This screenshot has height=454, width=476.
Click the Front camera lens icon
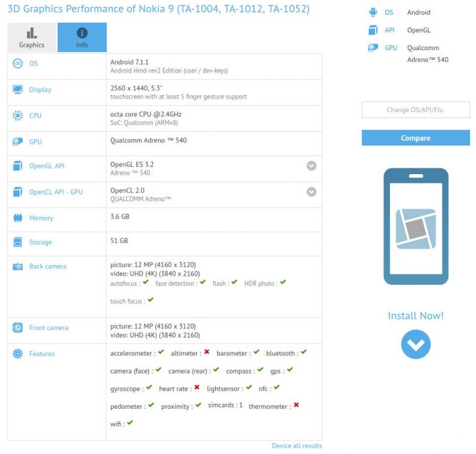17,328
